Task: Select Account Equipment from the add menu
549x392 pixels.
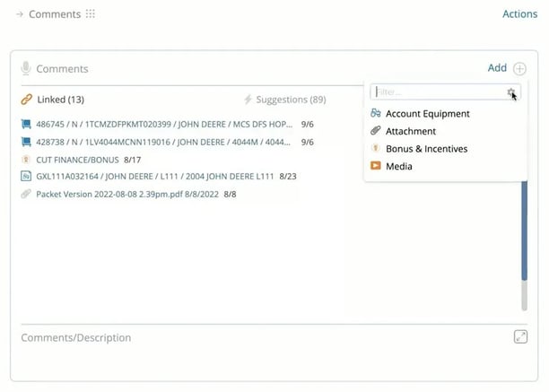Action: [x=427, y=114]
